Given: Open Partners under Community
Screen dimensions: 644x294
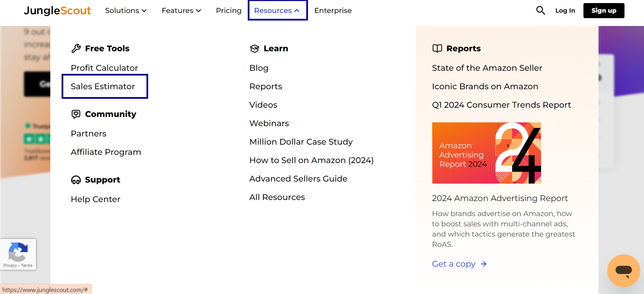Looking at the screenshot, I should point(89,134).
